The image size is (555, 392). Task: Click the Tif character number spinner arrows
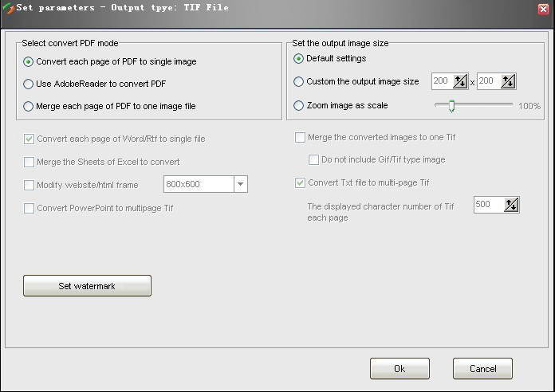coord(512,205)
